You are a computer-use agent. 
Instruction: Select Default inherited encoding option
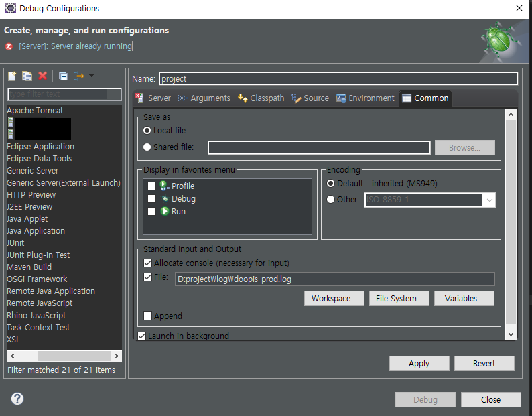(x=330, y=184)
